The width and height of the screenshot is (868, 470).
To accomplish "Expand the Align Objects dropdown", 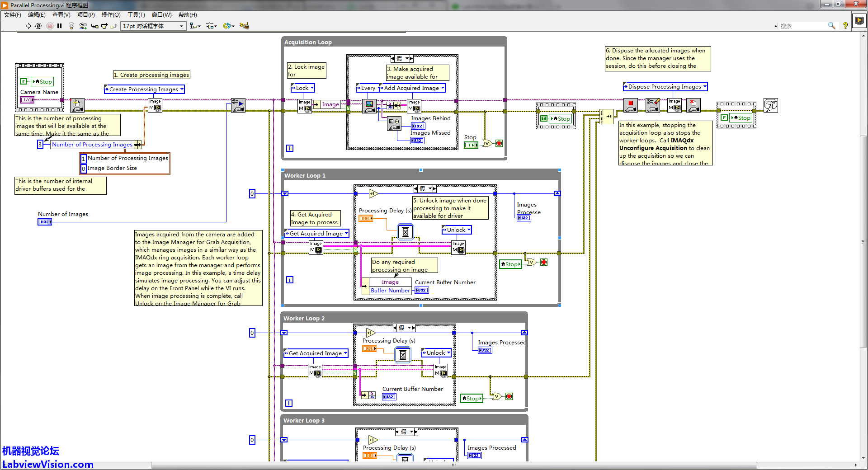I will click(x=195, y=26).
